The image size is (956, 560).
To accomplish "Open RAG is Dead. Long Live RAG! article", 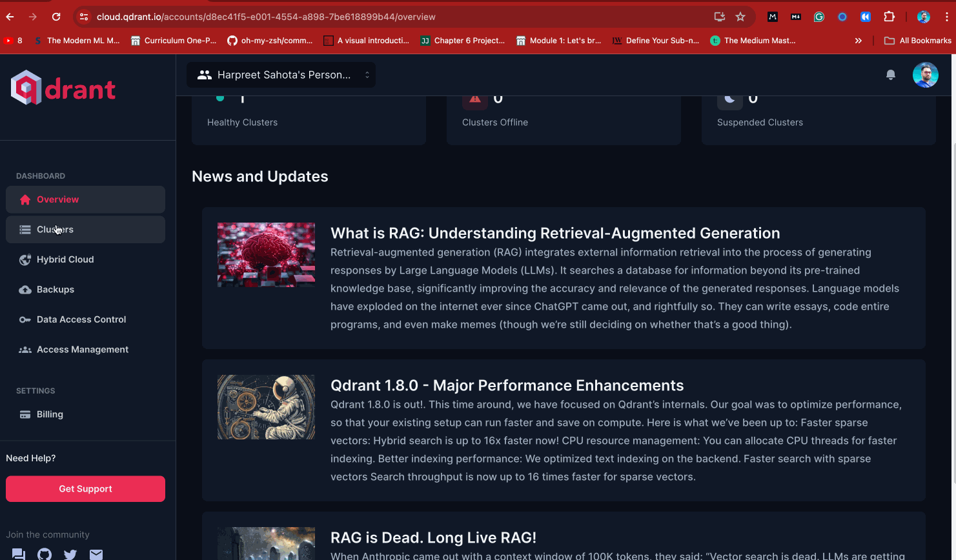I will pos(433,537).
